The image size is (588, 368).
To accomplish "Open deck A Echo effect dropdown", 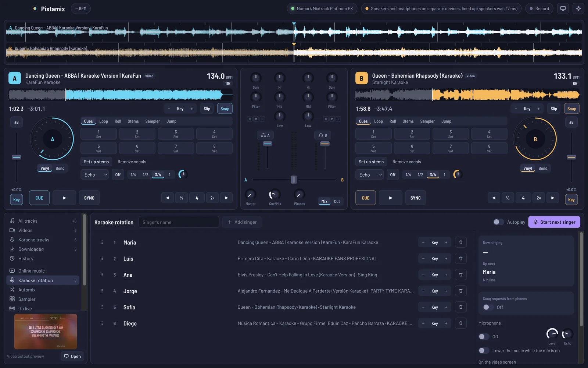I will tap(95, 175).
